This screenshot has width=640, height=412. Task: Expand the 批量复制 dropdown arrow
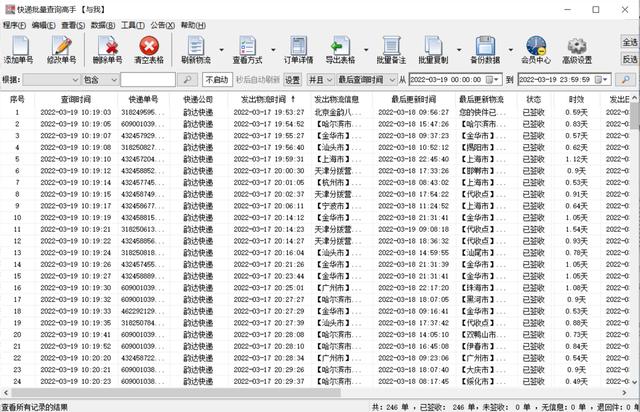[x=459, y=50]
